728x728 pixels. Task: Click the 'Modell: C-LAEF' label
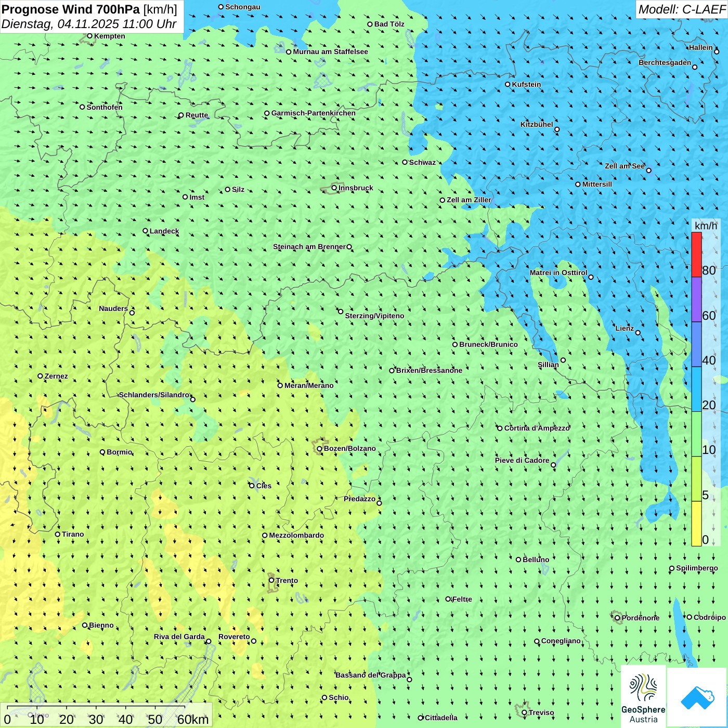(682, 9)
